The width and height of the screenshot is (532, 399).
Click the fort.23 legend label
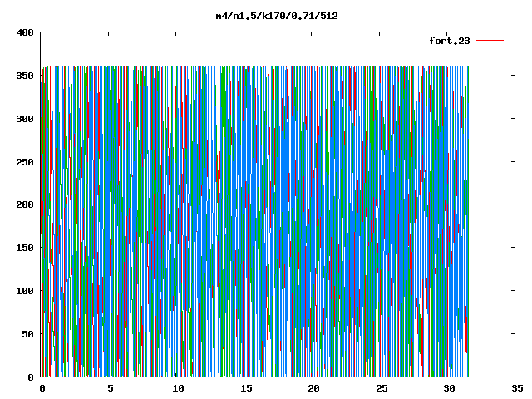pos(450,41)
